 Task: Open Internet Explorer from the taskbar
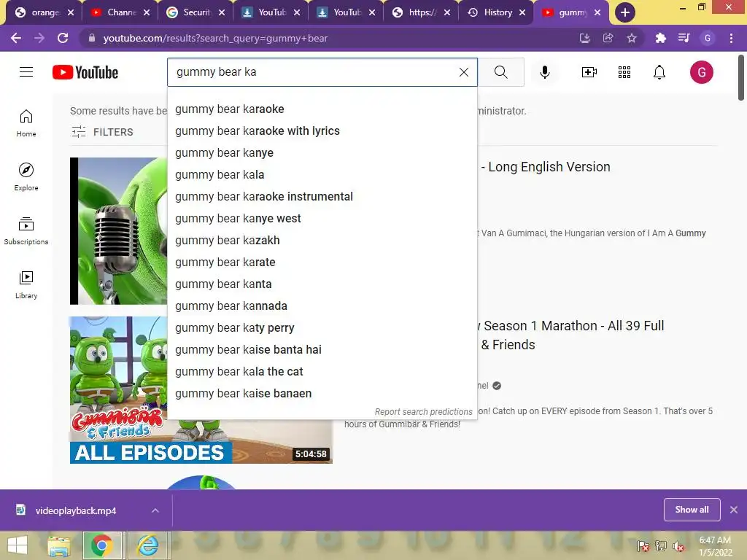pos(147,545)
